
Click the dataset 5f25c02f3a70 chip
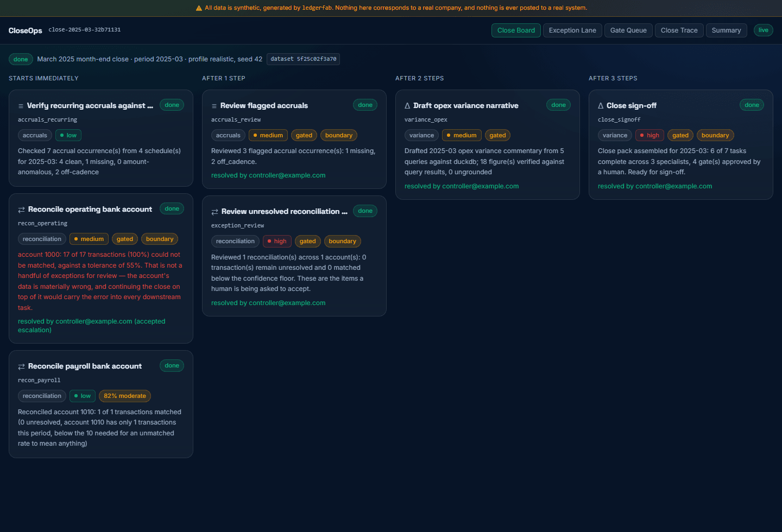pyautogui.click(x=303, y=59)
